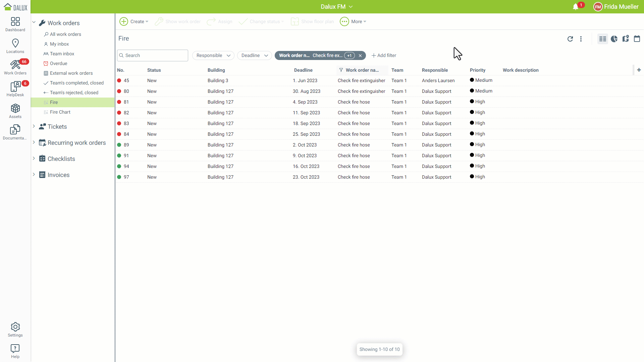Expand the Tickets tree section

pyautogui.click(x=34, y=126)
